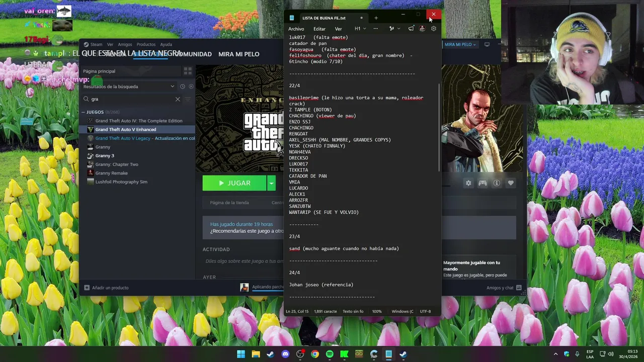Open MIRA MI PELO account dropdown
Image resolution: width=644 pixels, height=362 pixels.
tap(460, 44)
